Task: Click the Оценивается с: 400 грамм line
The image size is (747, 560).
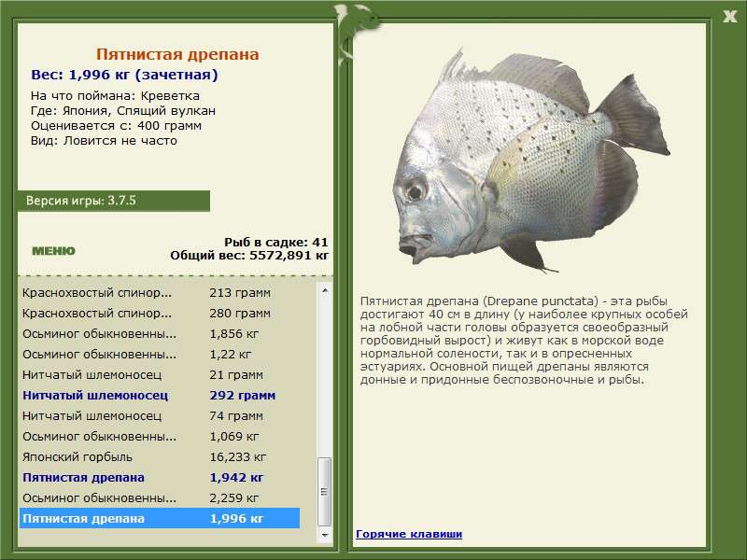Action: (x=116, y=126)
